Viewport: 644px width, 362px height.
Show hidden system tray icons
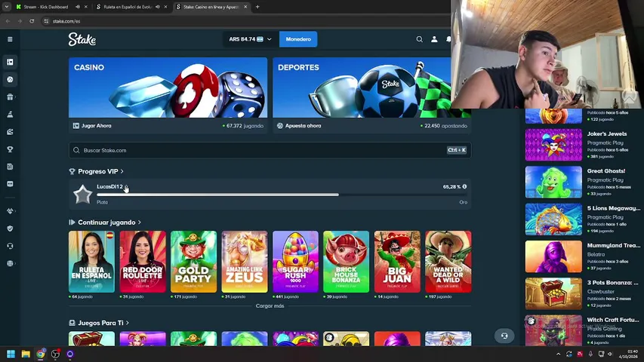pos(558,354)
